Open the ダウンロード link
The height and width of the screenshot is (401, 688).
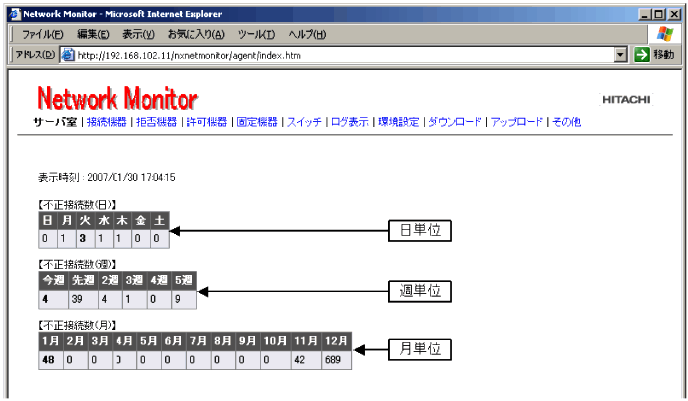click(x=455, y=122)
